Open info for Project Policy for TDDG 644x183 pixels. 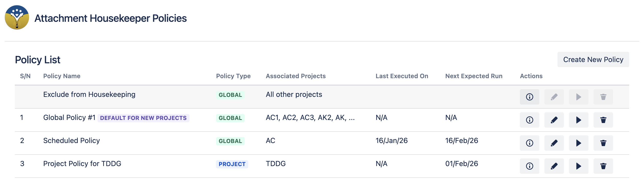coord(529,166)
